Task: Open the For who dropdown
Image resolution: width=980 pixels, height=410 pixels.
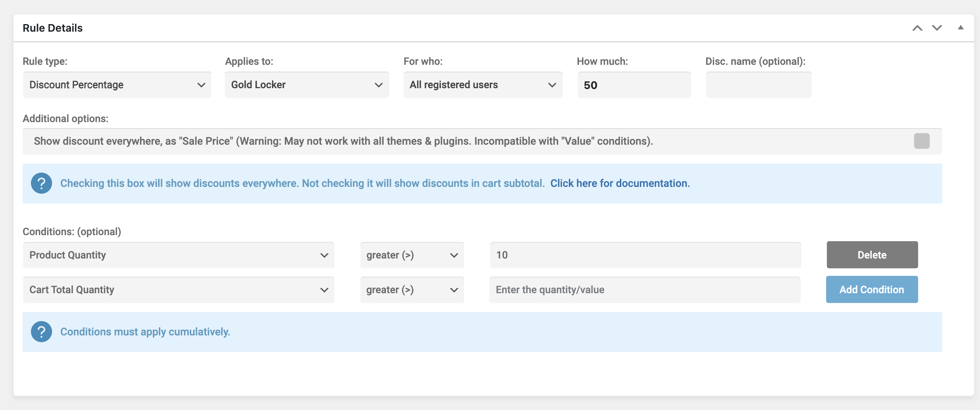Action: (x=483, y=85)
